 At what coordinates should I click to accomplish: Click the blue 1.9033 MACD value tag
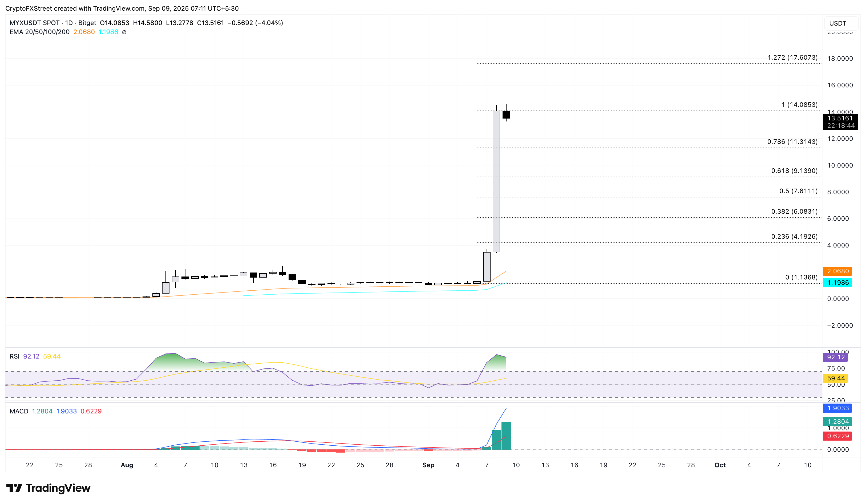(x=837, y=408)
